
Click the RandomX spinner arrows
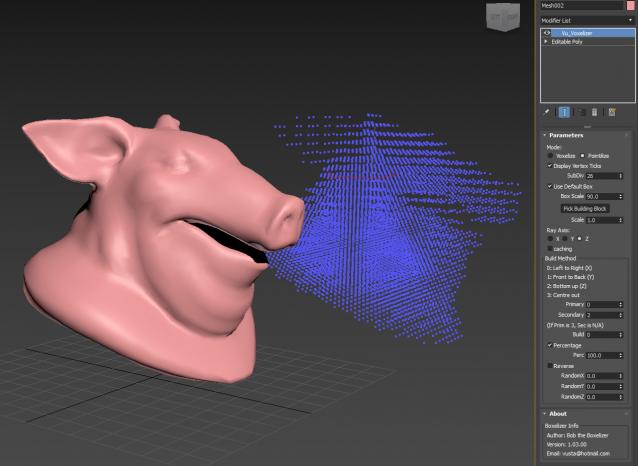tap(621, 376)
